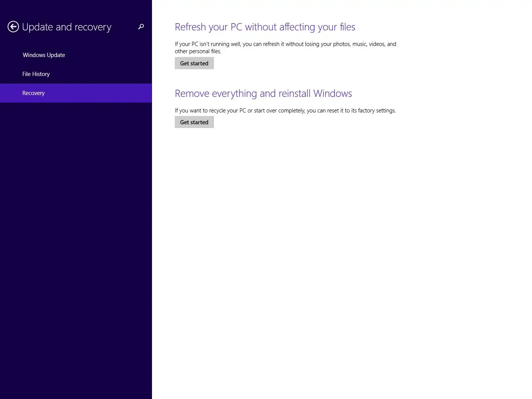Click the 'If you want to recycle your PC' description

click(285, 111)
